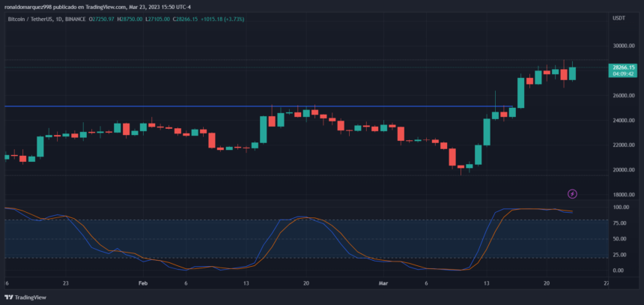The height and width of the screenshot is (305, 644).
Task: Click the 50.00 level on oscillator scale
Action: (622, 239)
